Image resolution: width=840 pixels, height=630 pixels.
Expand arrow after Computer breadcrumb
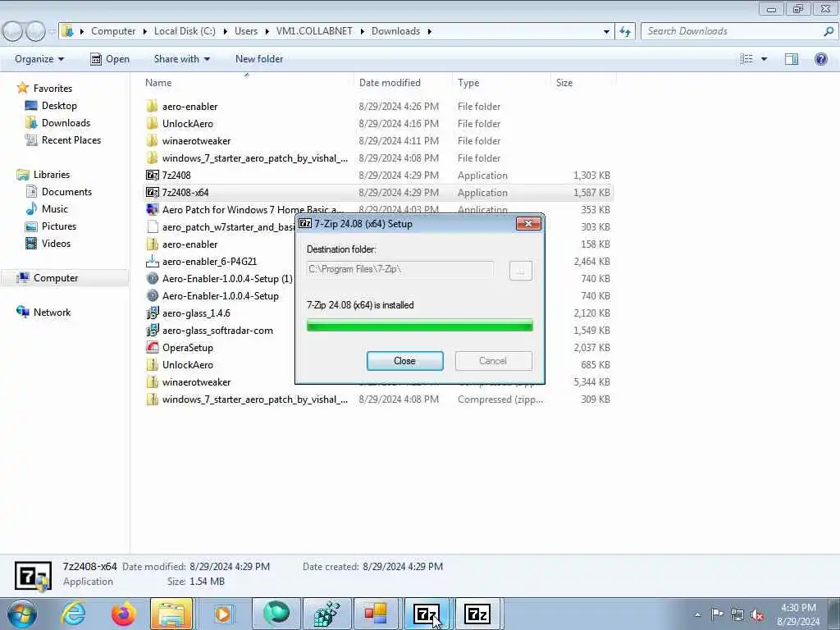pyautogui.click(x=144, y=31)
